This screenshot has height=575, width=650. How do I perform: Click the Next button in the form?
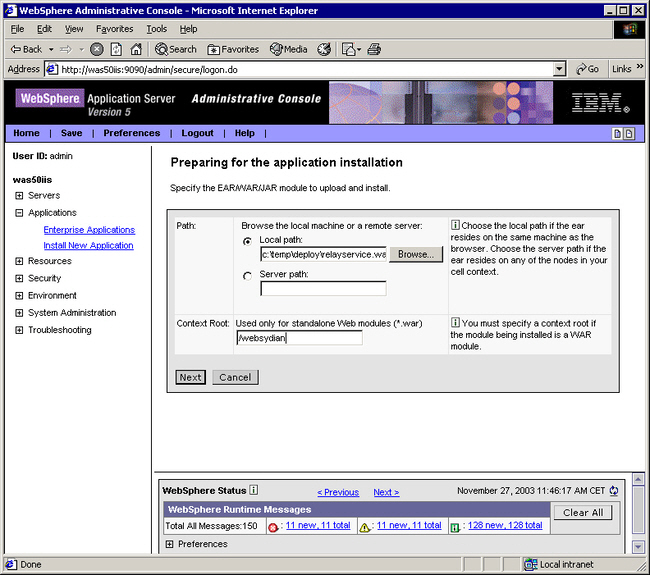[x=190, y=377]
